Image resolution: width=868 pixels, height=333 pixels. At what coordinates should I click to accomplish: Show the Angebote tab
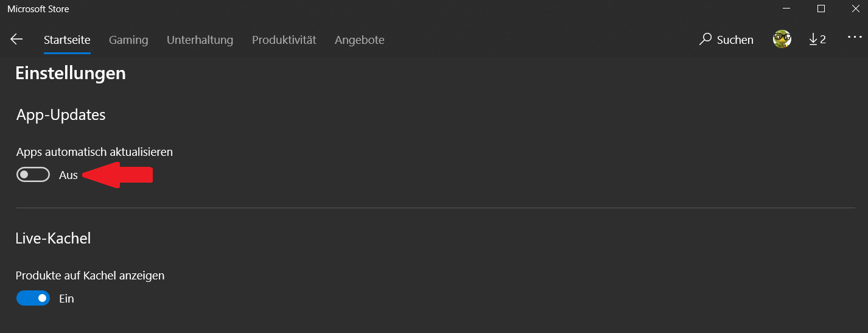coord(360,40)
